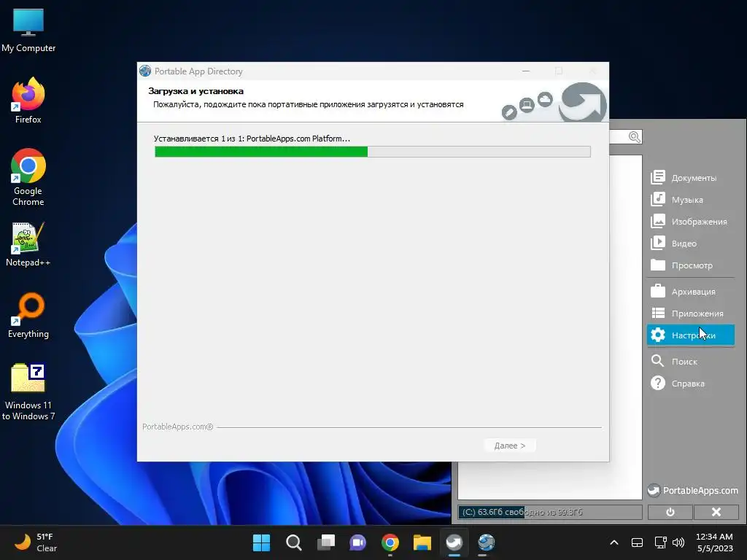
Task: Click the search magnifier in PortableApps menu
Action: pyautogui.click(x=635, y=137)
